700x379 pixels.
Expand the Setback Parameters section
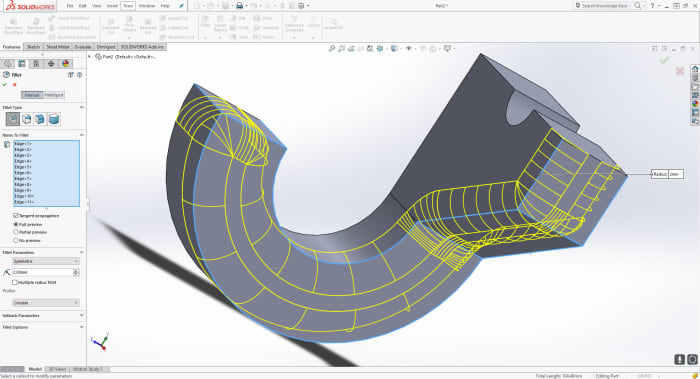[x=81, y=315]
